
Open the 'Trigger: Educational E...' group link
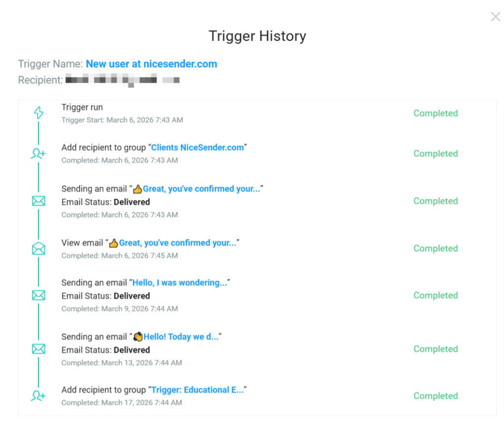[x=197, y=390]
